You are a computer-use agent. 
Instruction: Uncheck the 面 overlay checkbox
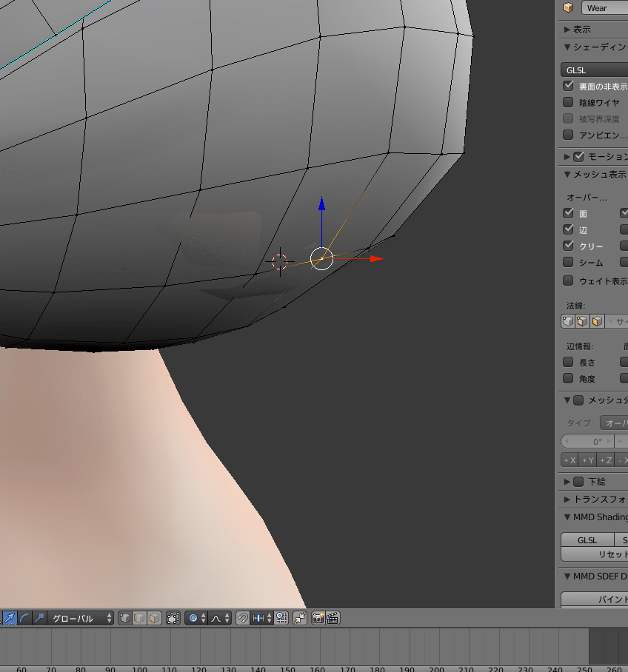point(568,213)
